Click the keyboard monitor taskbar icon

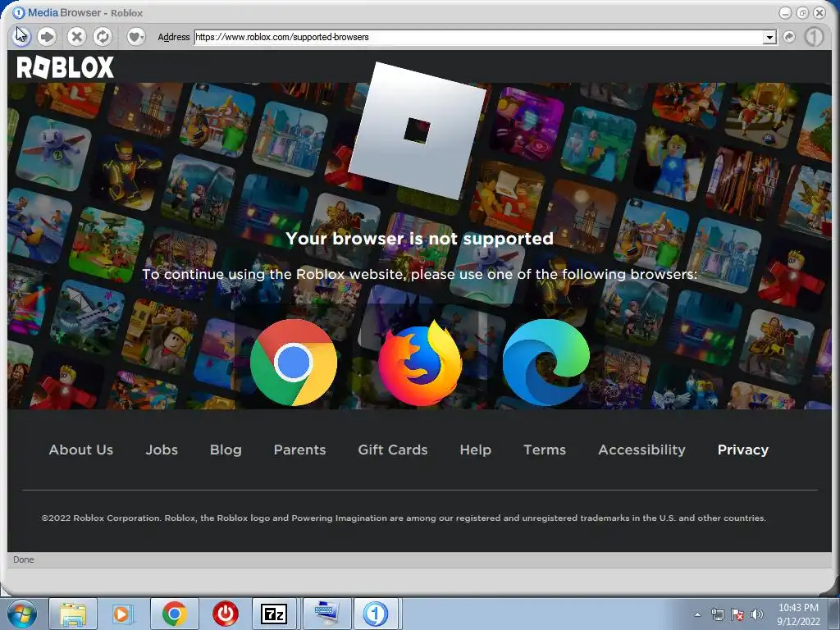(326, 614)
